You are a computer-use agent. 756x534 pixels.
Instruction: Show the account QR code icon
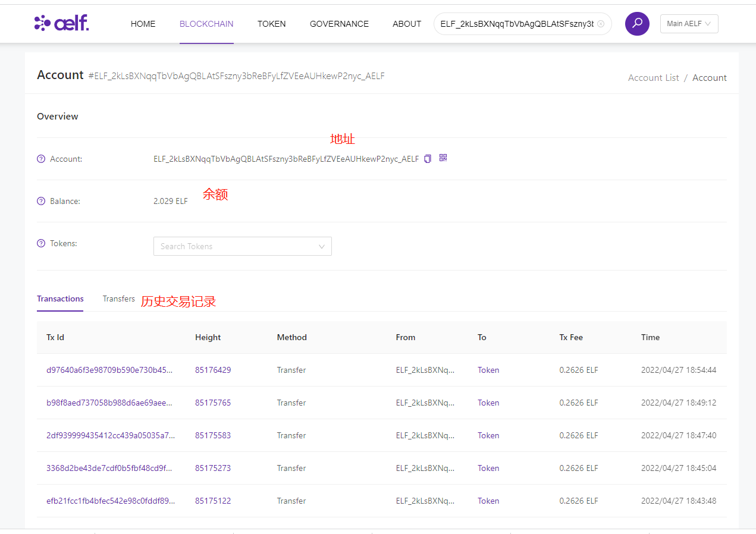coord(443,158)
